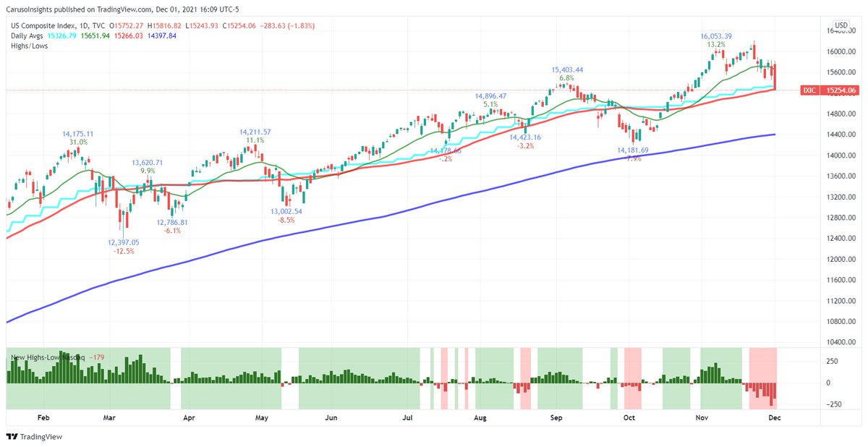Click the IXIC symbol tag on price axis
This screenshot has height=447, width=868.
click(808, 90)
